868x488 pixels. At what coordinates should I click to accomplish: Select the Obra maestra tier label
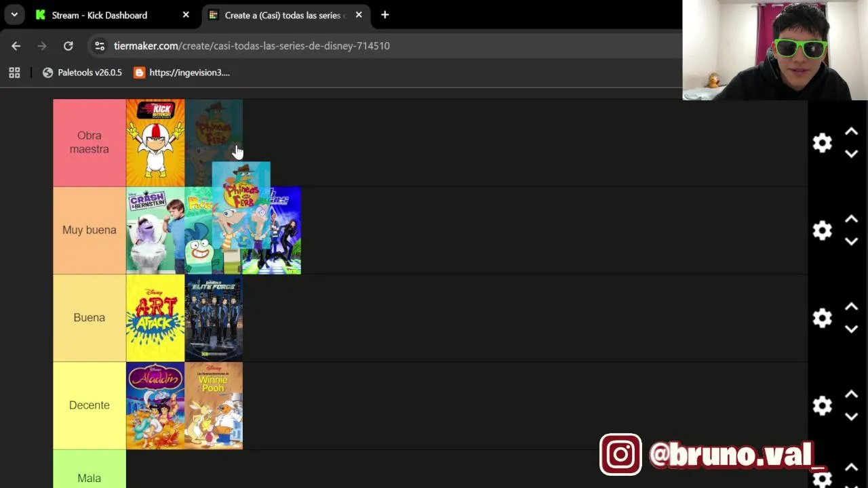tap(90, 143)
